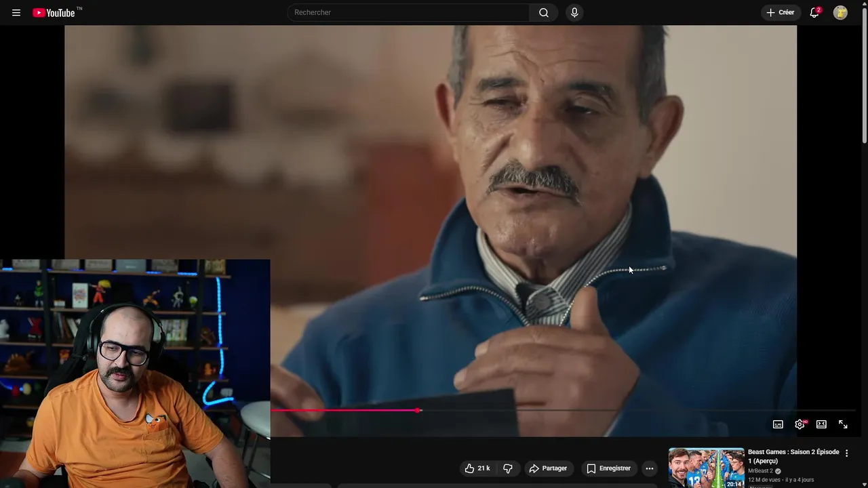Viewport: 868px width, 488px height.
Task: Start voice search with the microphone
Action: [574, 12]
